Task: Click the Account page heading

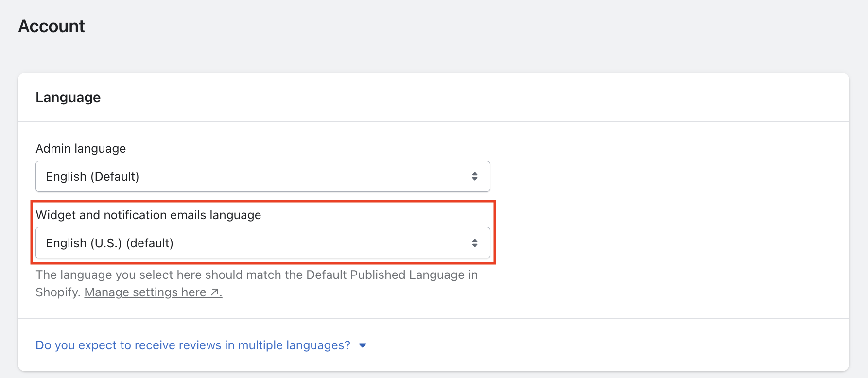Action: click(x=52, y=26)
